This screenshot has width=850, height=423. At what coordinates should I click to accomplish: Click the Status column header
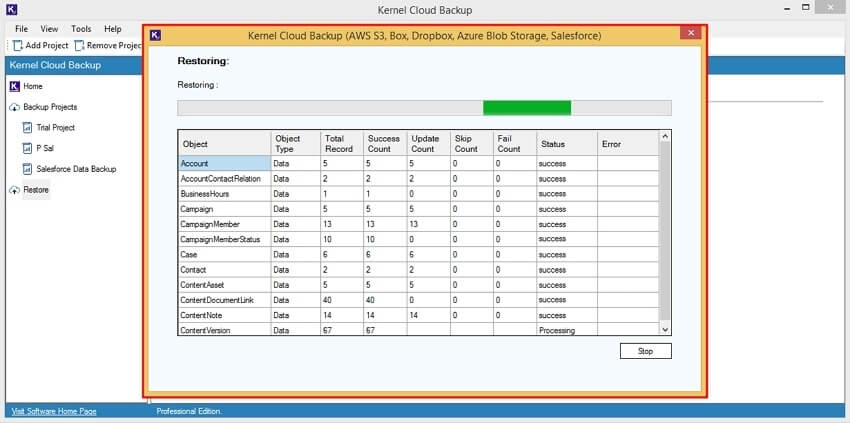[567, 144]
